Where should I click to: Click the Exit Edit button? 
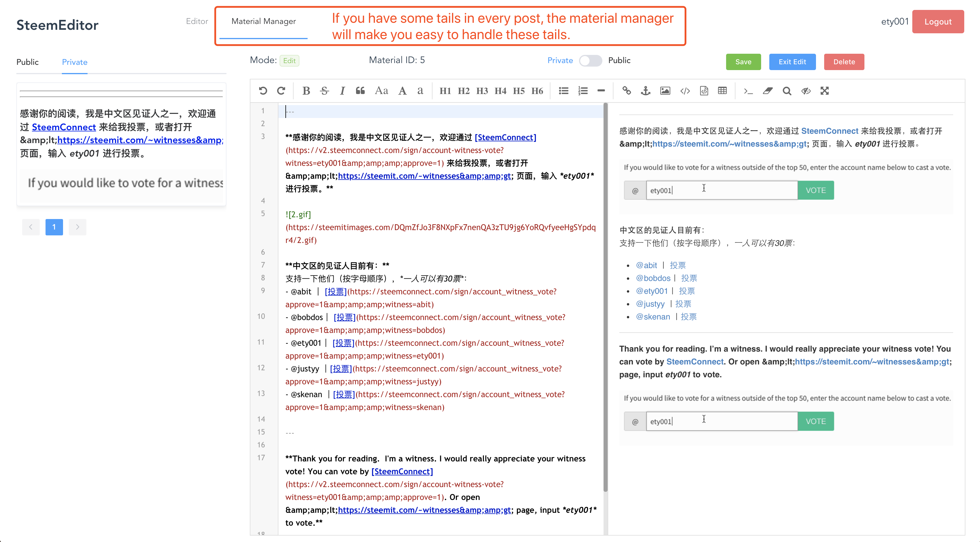792,62
